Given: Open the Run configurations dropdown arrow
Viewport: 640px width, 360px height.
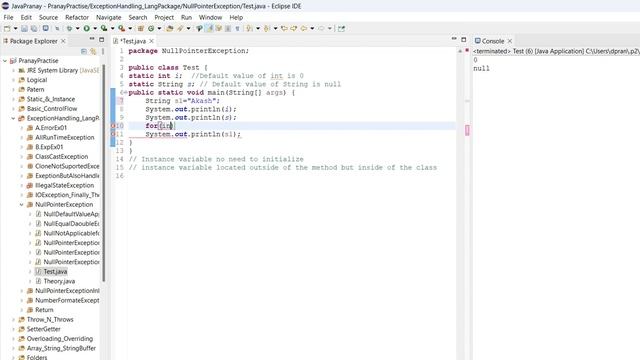Looking at the screenshot, I should tap(95, 29).
